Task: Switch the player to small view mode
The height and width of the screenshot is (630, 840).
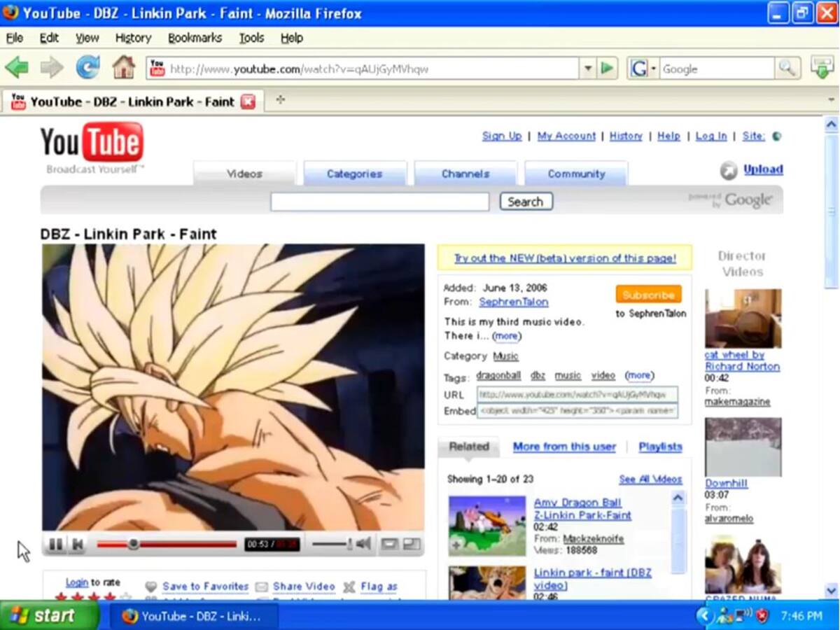Action: tap(389, 544)
